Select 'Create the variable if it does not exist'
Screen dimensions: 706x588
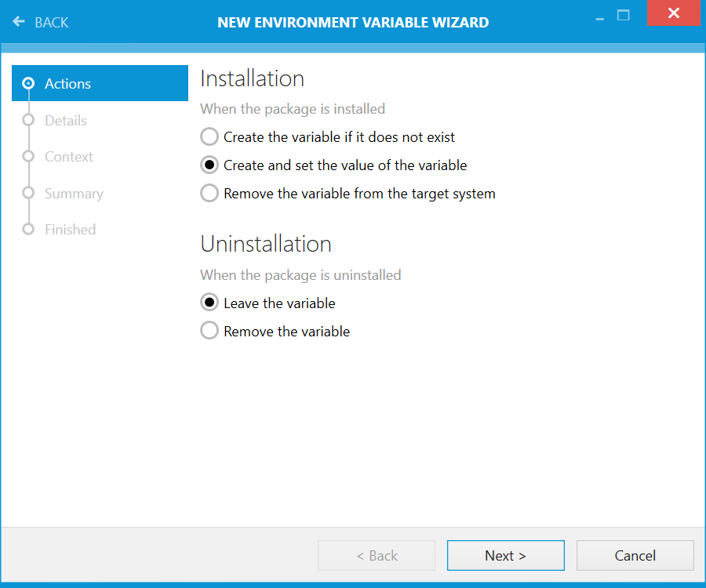coord(209,136)
